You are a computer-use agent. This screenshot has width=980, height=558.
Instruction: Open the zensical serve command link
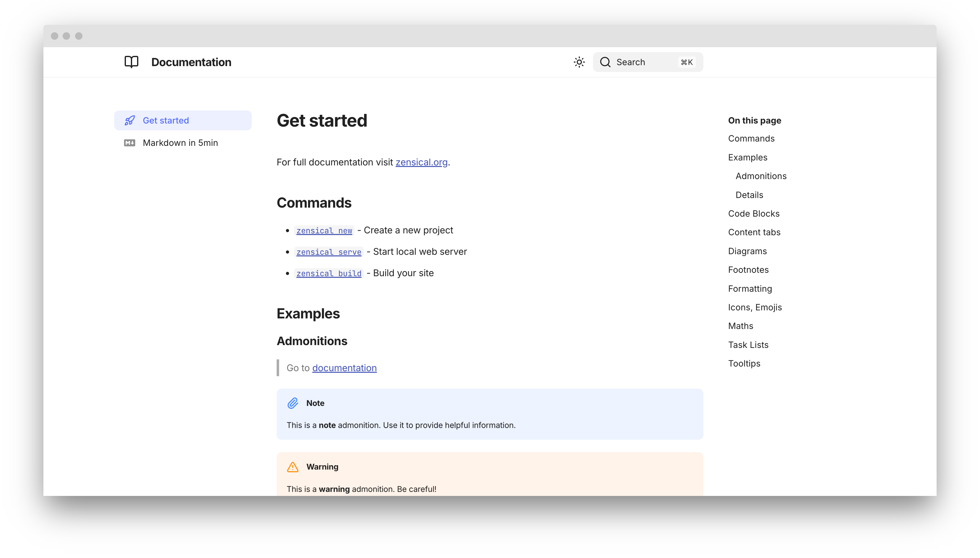(x=329, y=252)
